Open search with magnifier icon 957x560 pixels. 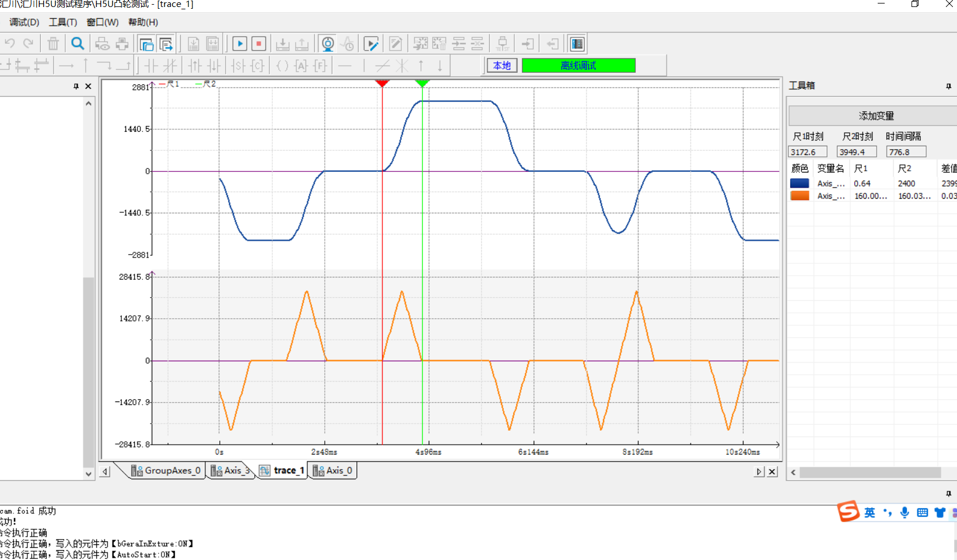coord(78,44)
